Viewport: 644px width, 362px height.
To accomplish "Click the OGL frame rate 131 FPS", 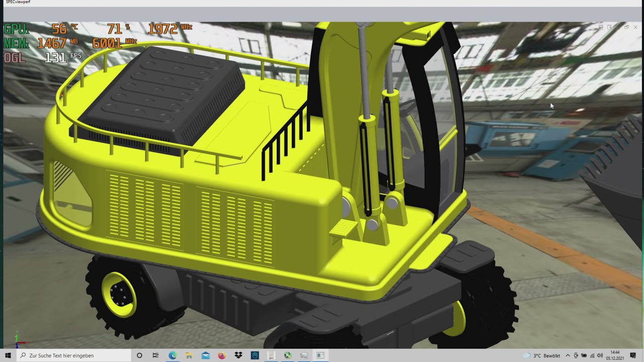I will pyautogui.click(x=63, y=57).
